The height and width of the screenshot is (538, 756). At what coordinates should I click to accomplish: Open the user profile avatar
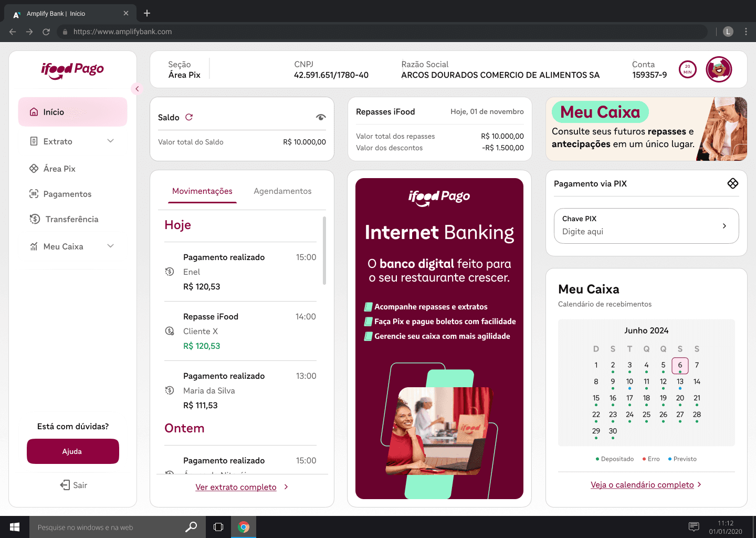[719, 69]
